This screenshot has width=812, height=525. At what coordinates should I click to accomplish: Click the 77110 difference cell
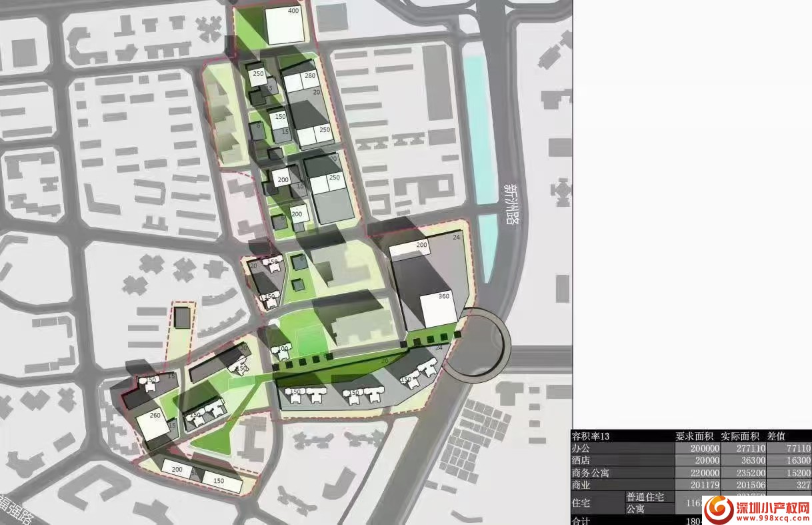point(789,449)
